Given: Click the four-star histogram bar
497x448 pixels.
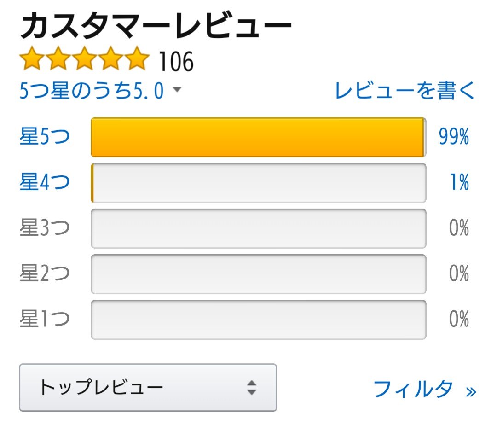Looking at the screenshot, I should point(258,183).
